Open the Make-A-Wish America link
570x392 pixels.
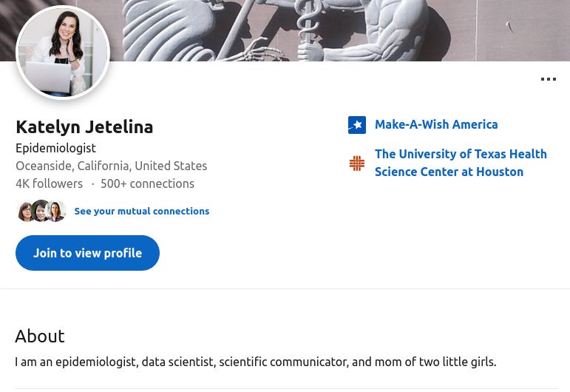(x=436, y=124)
